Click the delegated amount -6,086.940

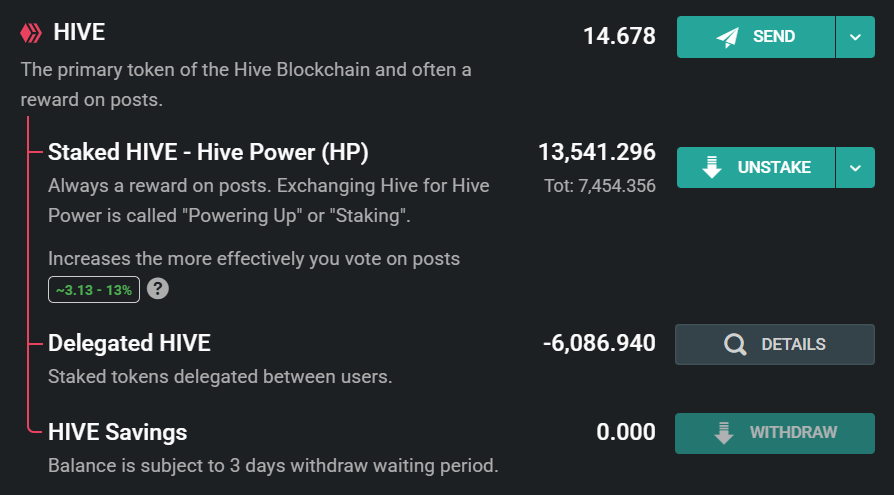coord(599,344)
